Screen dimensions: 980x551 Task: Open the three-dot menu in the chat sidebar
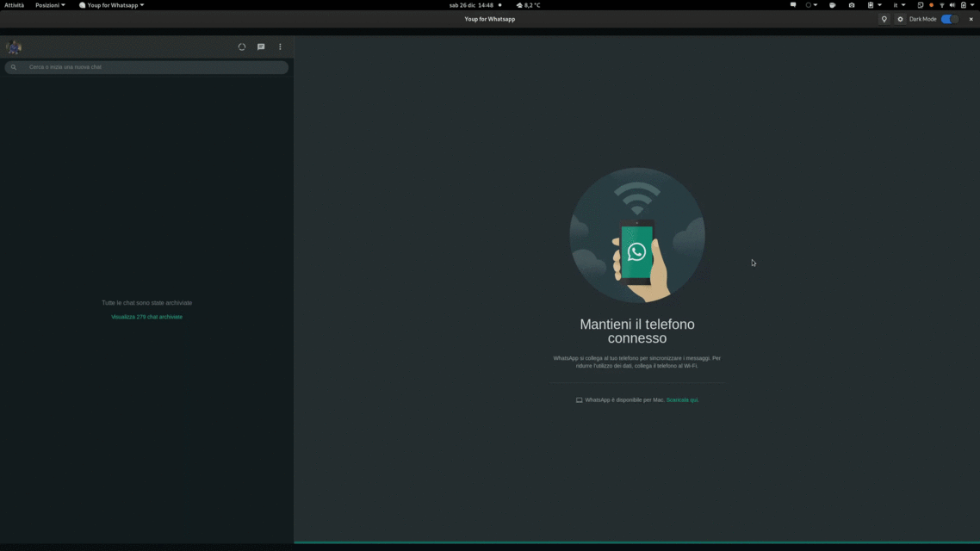pos(280,46)
